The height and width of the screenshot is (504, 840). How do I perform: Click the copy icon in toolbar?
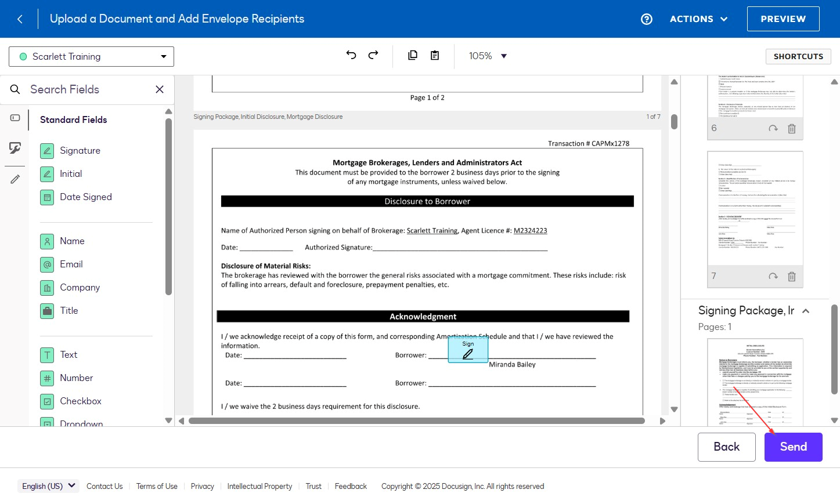413,56
